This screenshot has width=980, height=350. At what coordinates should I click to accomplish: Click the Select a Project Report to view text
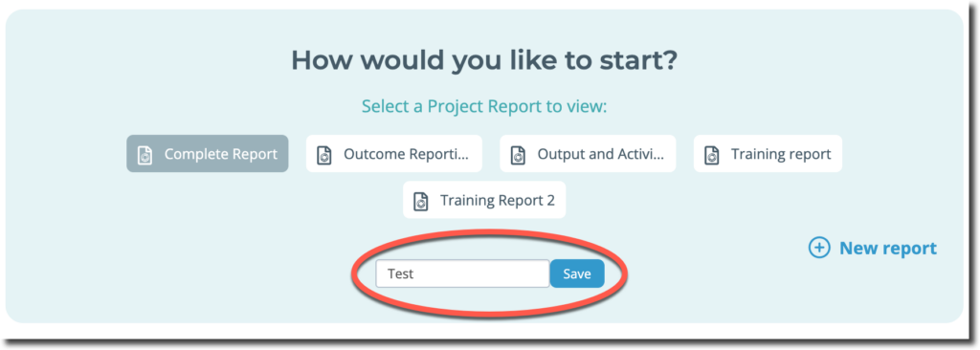point(484,106)
